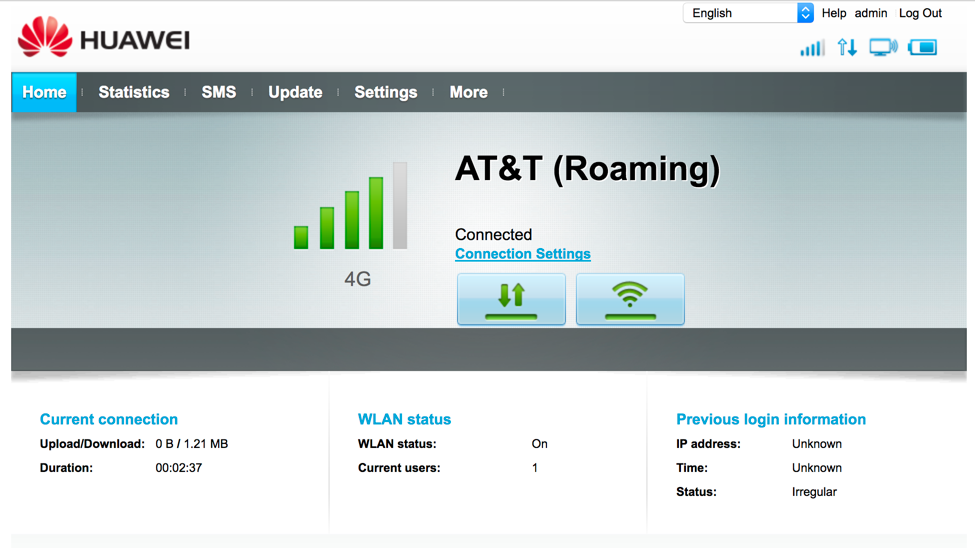
Task: Click the WLAN status section heading
Action: 404,419
